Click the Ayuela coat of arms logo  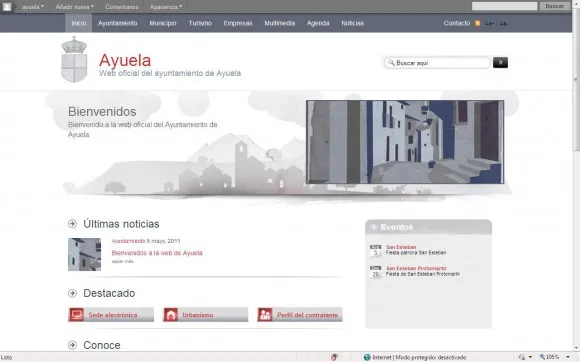[x=74, y=59]
